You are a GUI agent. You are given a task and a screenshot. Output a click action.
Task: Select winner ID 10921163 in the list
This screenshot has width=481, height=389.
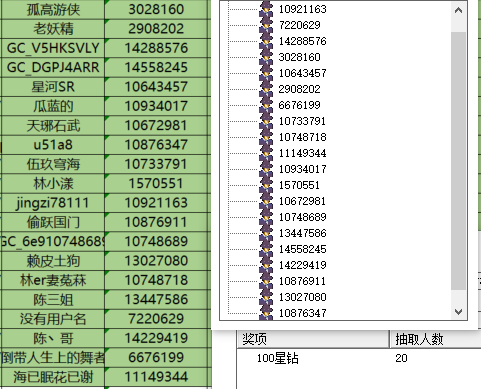tap(302, 9)
